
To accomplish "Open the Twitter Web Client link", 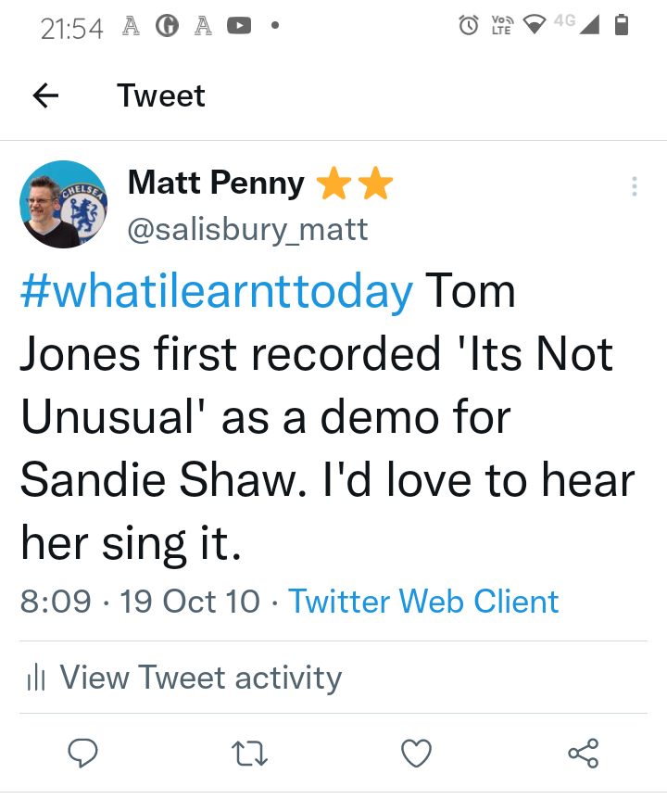I will pos(423,602).
